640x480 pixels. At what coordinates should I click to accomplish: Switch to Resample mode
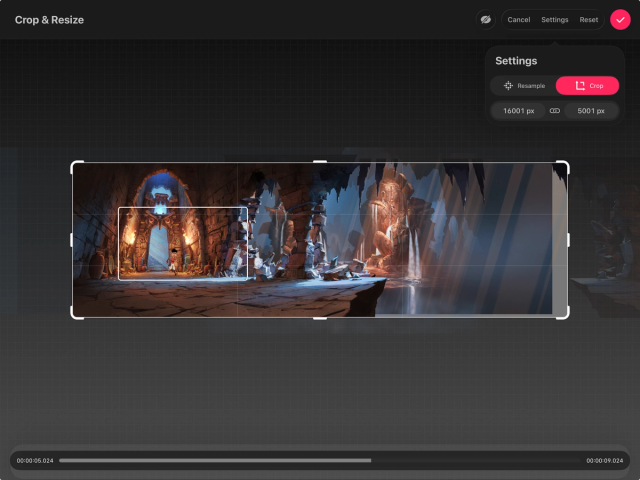click(524, 86)
